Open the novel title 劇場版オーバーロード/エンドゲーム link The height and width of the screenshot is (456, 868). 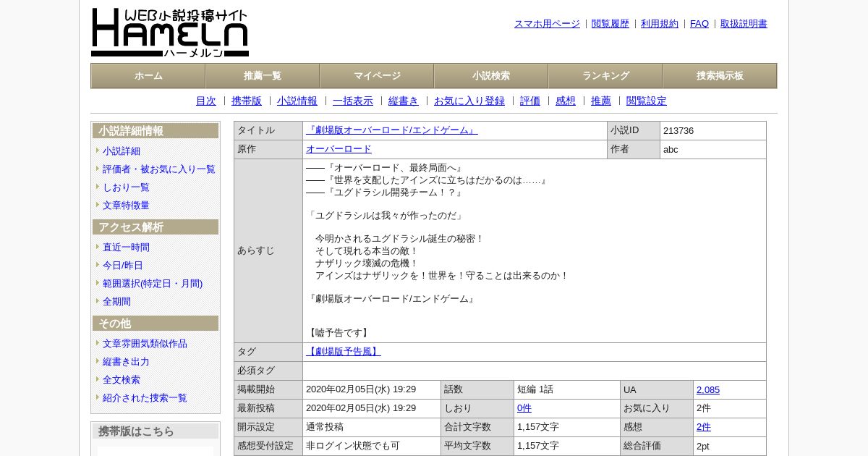pyautogui.click(x=391, y=130)
